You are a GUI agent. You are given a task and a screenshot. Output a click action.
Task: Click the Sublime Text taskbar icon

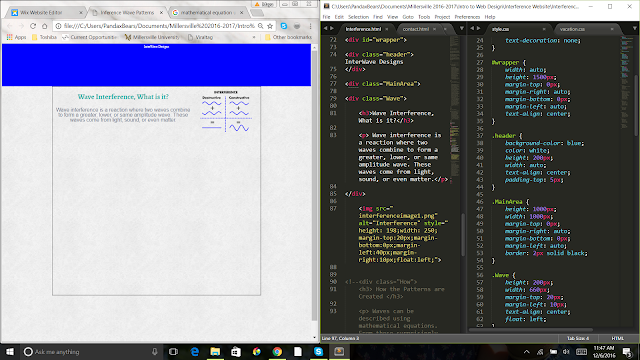click(339, 352)
